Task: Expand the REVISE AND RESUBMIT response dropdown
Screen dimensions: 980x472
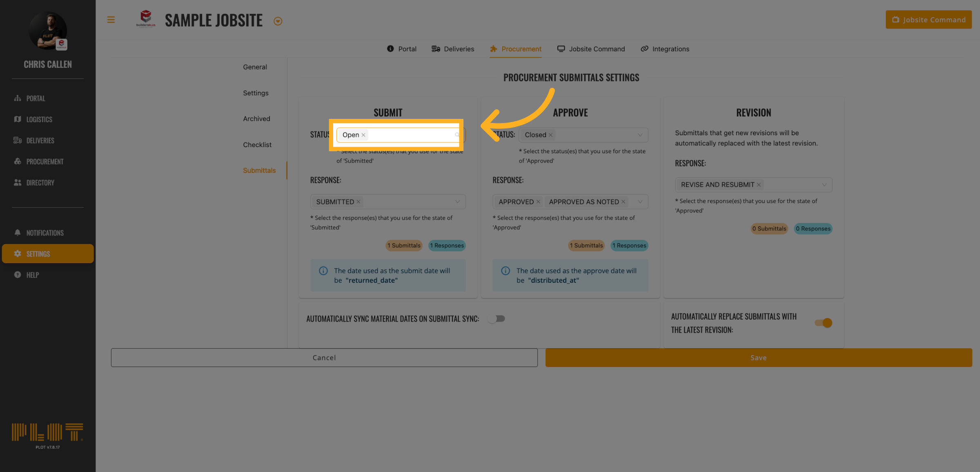Action: tap(824, 185)
